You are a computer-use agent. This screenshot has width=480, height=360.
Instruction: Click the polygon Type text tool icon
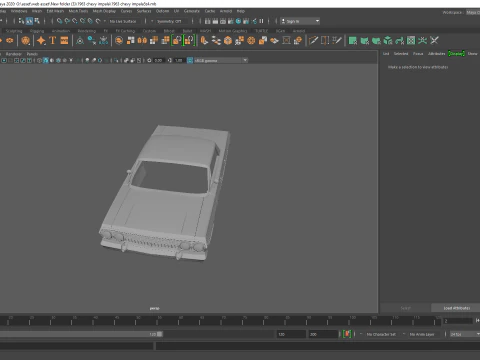52,40
